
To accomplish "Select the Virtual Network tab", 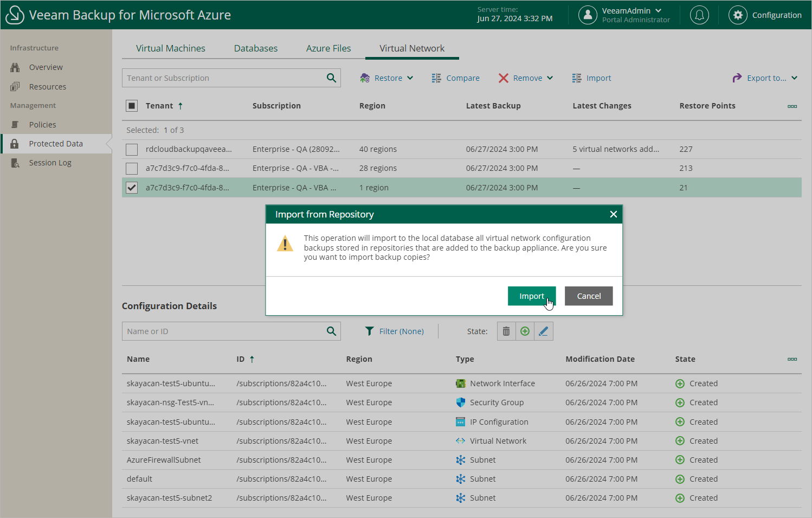I will point(412,48).
